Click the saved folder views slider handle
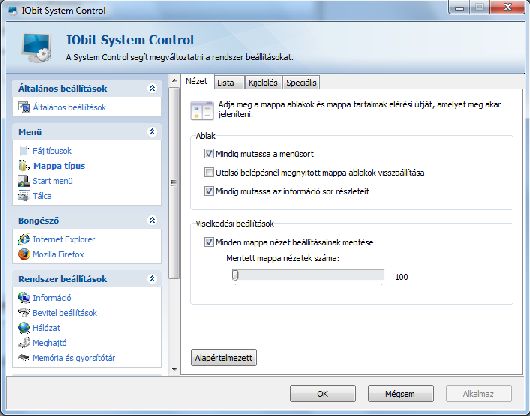Screen dimensions: 530x416 pos(235,275)
